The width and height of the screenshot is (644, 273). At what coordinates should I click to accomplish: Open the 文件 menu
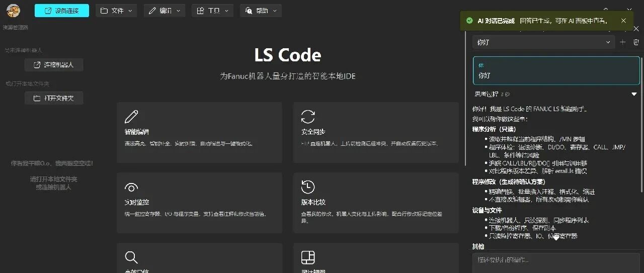tap(116, 11)
